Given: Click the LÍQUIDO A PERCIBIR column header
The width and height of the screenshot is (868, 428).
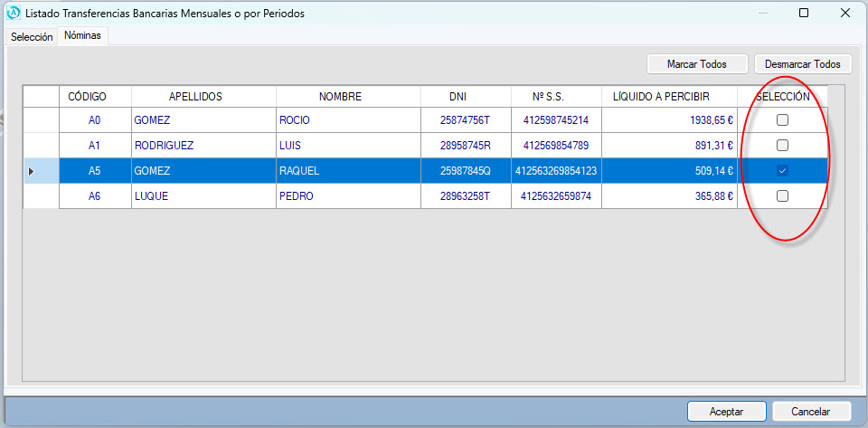Looking at the screenshot, I should tap(660, 97).
